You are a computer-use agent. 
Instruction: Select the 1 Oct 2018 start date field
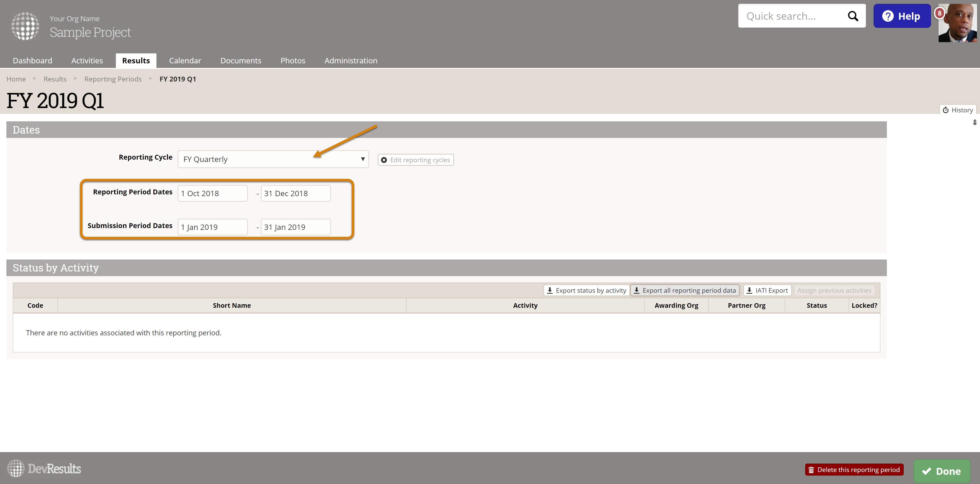point(212,193)
